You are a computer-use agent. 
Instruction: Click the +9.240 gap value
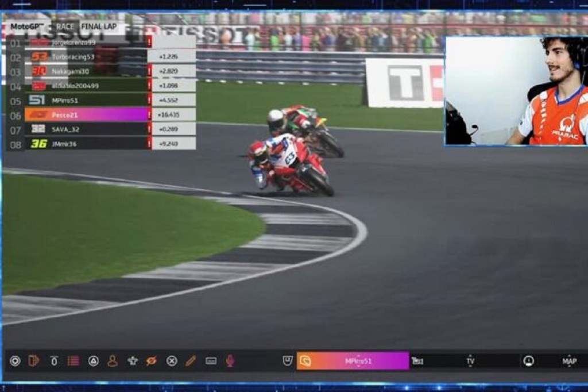pyautogui.click(x=168, y=144)
